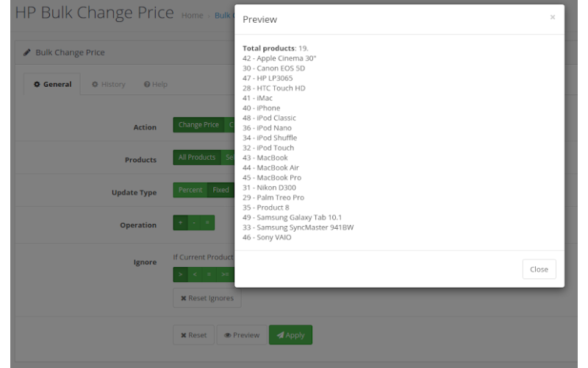
Task: Choose the equals ignore condition
Action: 209,275
